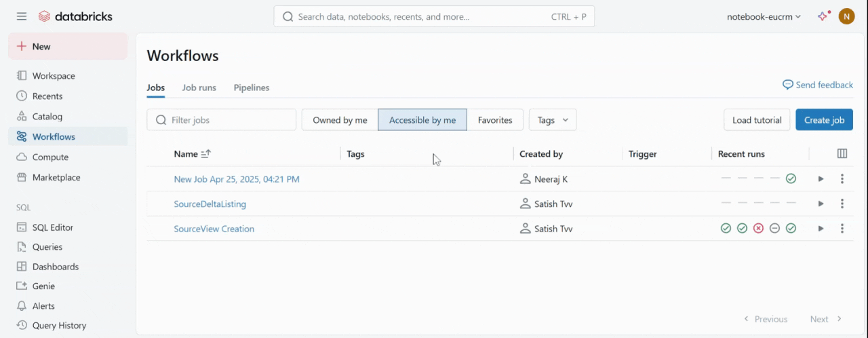Viewport: 868px width, 338px height.
Task: Open Genie in the sidebar
Action: pos(68,286)
